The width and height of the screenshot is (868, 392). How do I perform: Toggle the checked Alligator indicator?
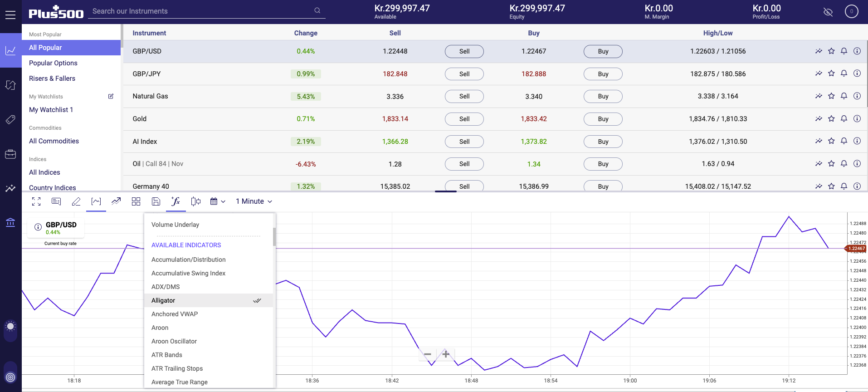pos(209,300)
